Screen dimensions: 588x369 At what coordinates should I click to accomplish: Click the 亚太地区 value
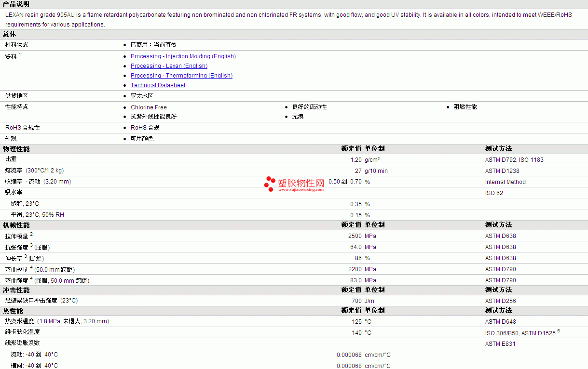(142, 96)
